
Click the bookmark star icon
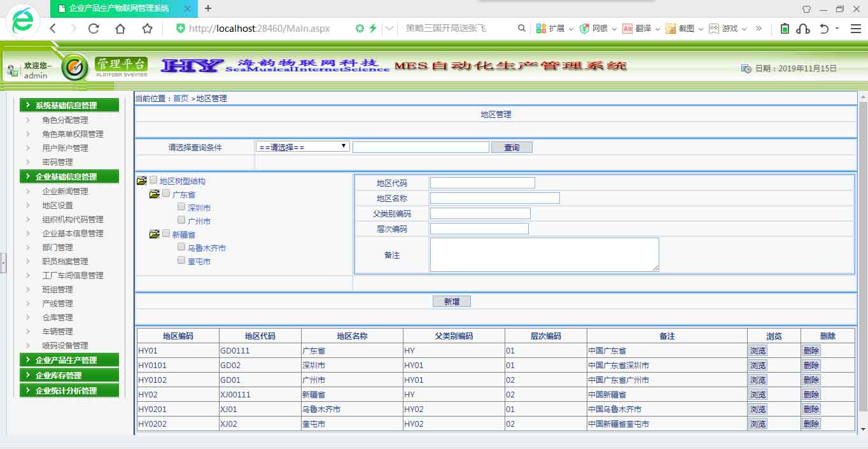[147, 29]
